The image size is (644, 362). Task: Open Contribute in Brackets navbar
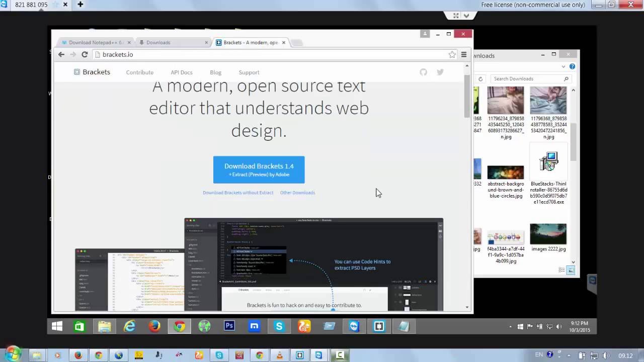point(139,72)
